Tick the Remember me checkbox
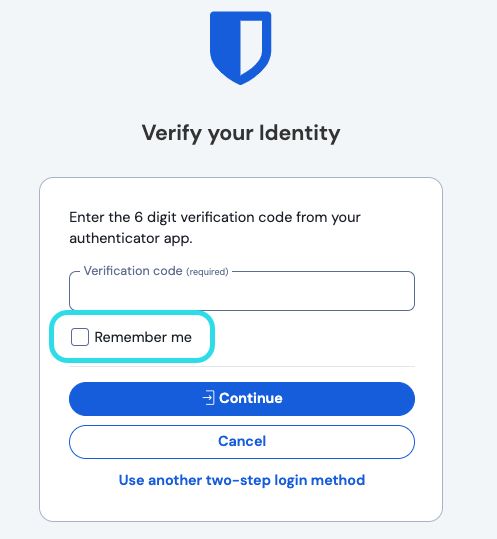 click(x=80, y=337)
